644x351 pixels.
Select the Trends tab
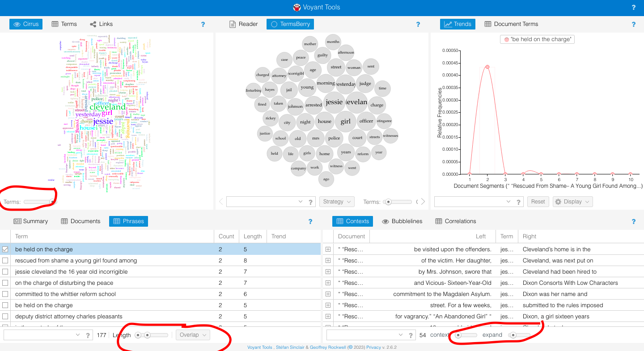click(x=458, y=24)
